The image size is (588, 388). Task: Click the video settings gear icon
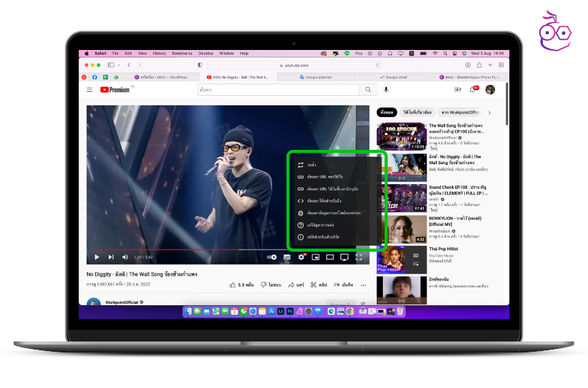[x=301, y=257]
